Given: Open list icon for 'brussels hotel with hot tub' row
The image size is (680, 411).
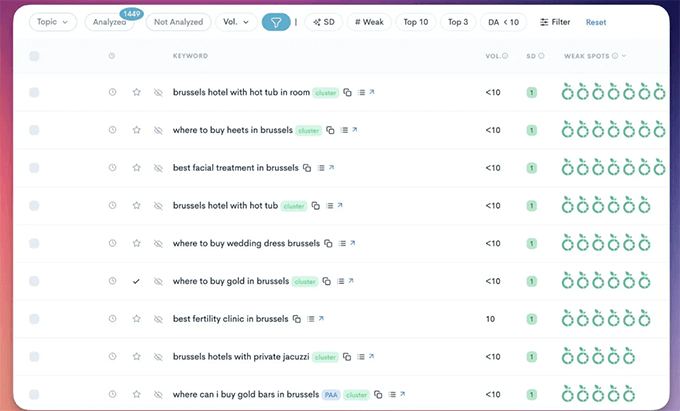Looking at the screenshot, I should click(330, 206).
